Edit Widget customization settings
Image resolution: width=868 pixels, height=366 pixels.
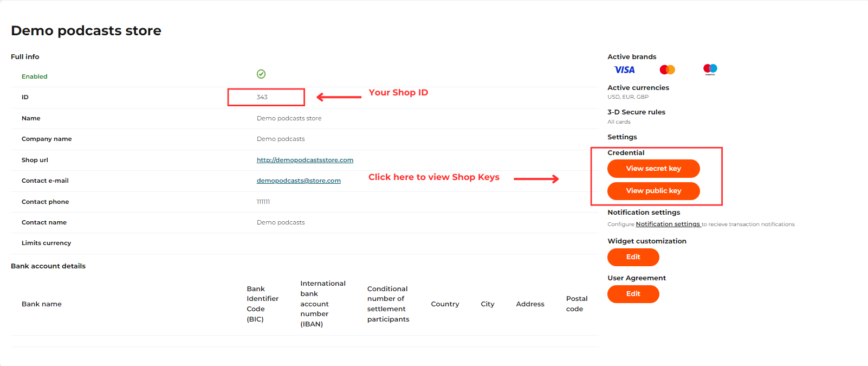633,257
